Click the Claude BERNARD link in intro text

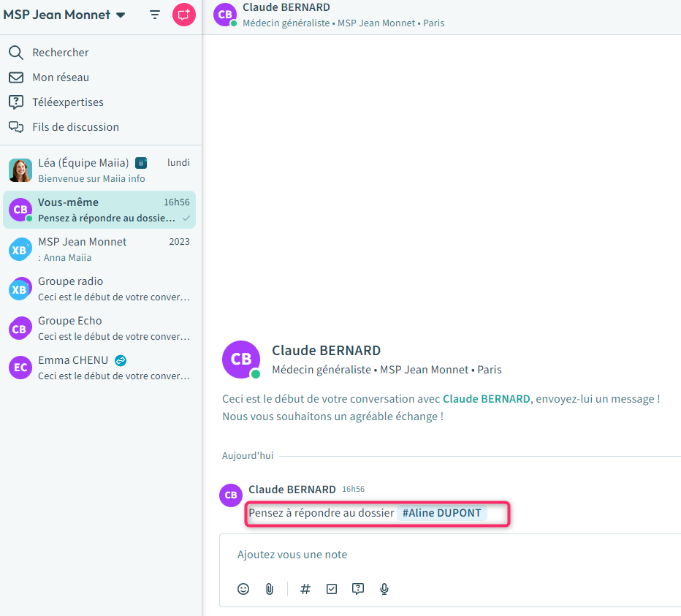click(486, 399)
